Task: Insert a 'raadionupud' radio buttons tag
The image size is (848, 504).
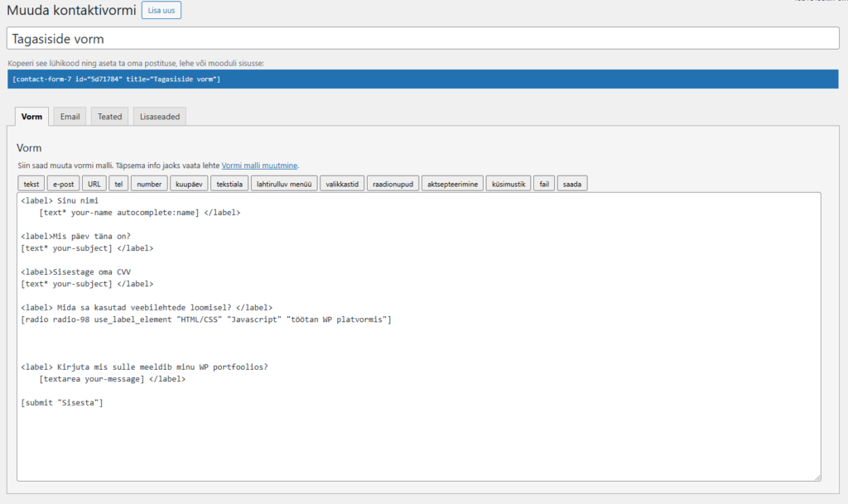Action: click(393, 184)
